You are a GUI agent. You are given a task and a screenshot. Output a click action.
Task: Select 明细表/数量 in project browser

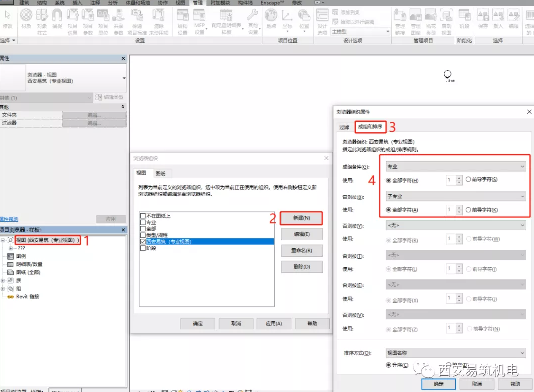pos(29,264)
